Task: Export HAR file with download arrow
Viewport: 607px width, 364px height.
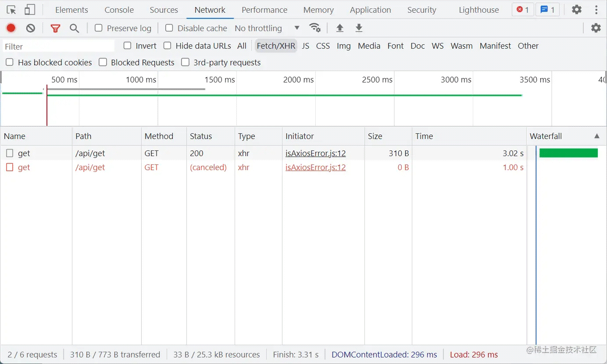Action: pos(359,28)
